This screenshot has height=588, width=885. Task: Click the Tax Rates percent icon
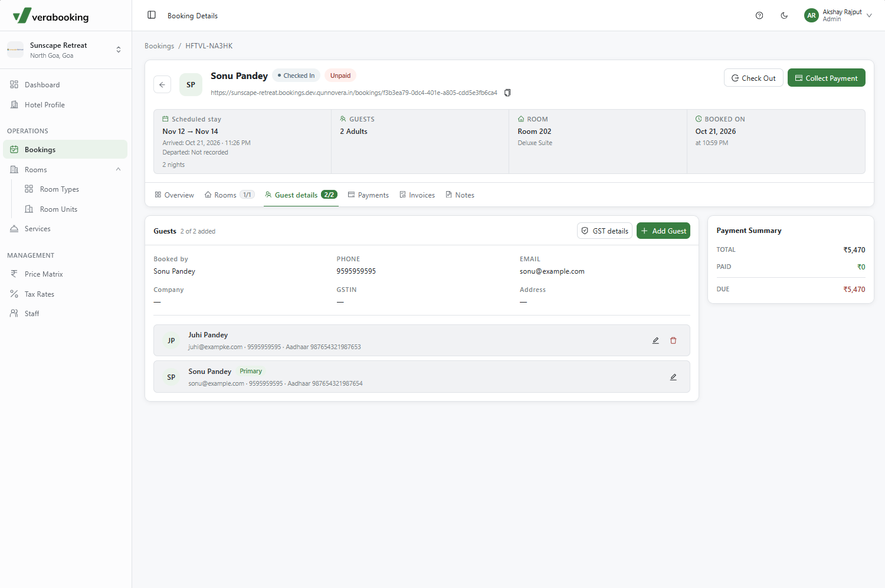(x=14, y=294)
